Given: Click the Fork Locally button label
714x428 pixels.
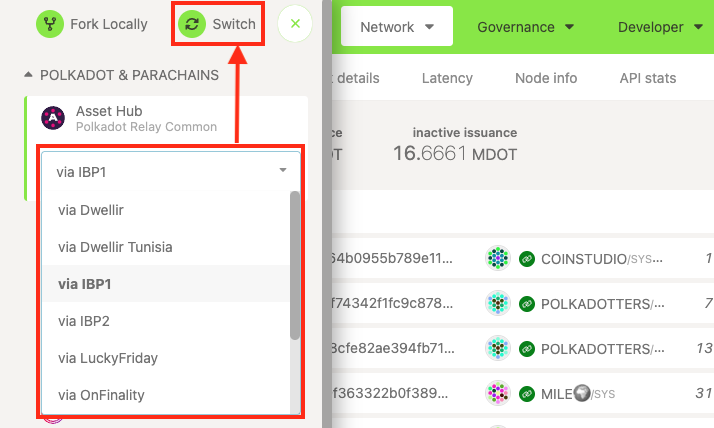Looking at the screenshot, I should tap(109, 24).
